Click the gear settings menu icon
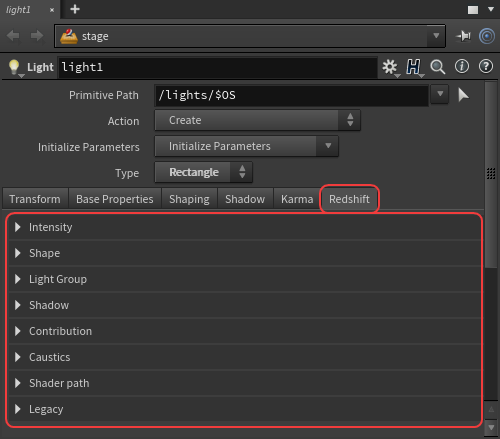This screenshot has width=500, height=439. point(390,67)
